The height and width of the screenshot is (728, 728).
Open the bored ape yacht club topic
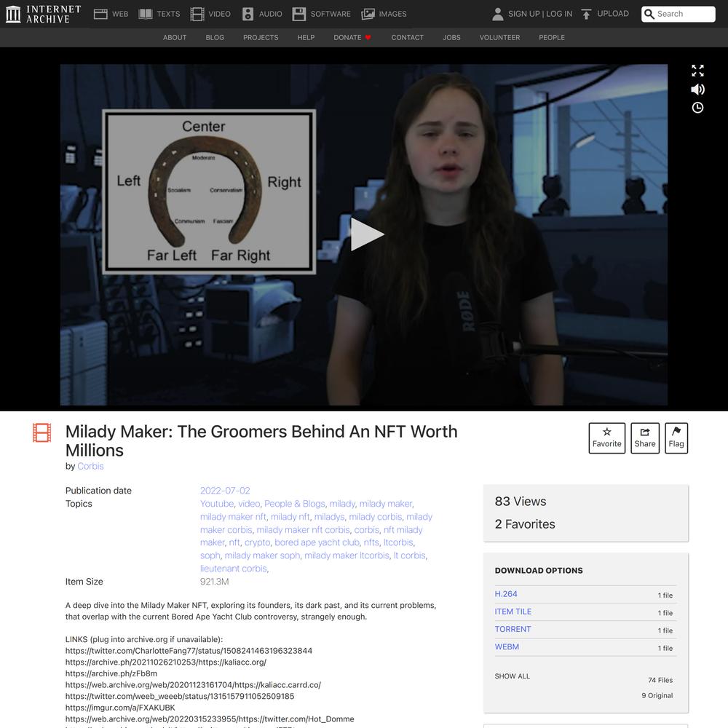(x=317, y=542)
